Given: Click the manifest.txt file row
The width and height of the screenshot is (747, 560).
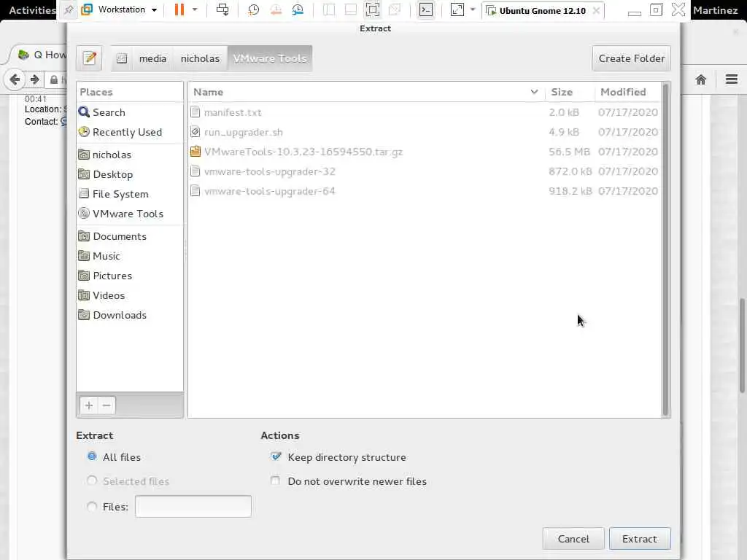Looking at the screenshot, I should (425, 112).
